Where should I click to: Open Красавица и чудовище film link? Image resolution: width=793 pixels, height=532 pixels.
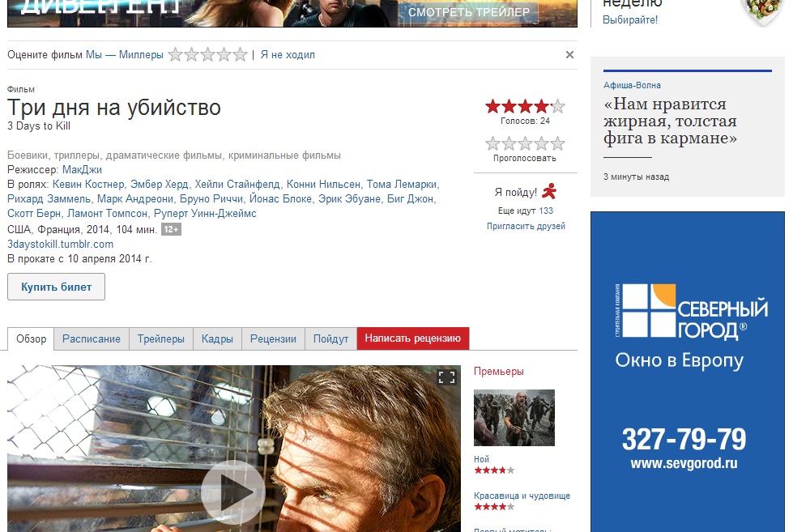pos(522,496)
